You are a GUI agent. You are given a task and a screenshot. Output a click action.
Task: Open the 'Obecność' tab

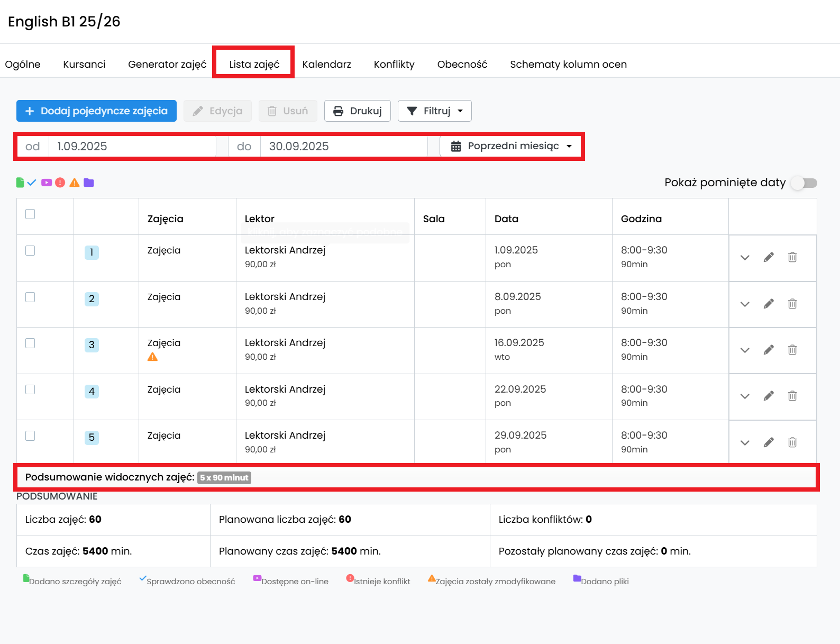(462, 64)
